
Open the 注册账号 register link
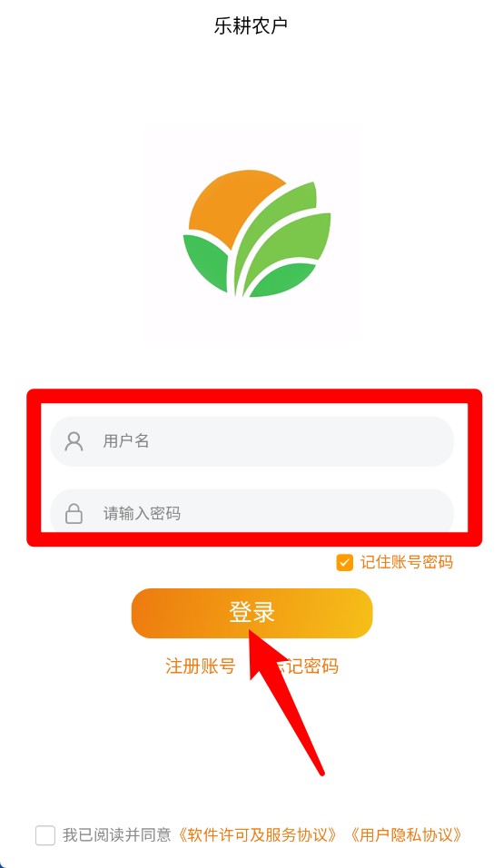tap(201, 666)
